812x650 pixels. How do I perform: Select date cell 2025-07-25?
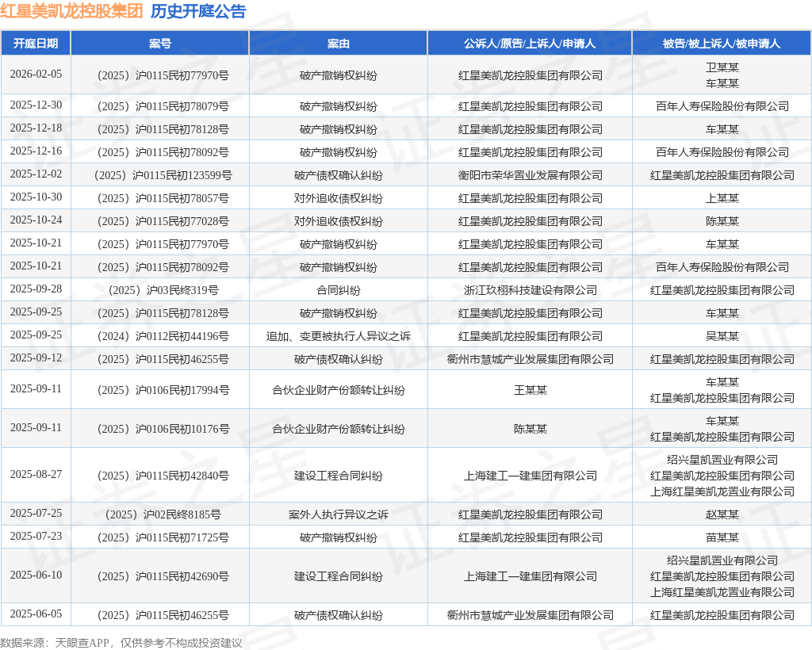click(36, 514)
